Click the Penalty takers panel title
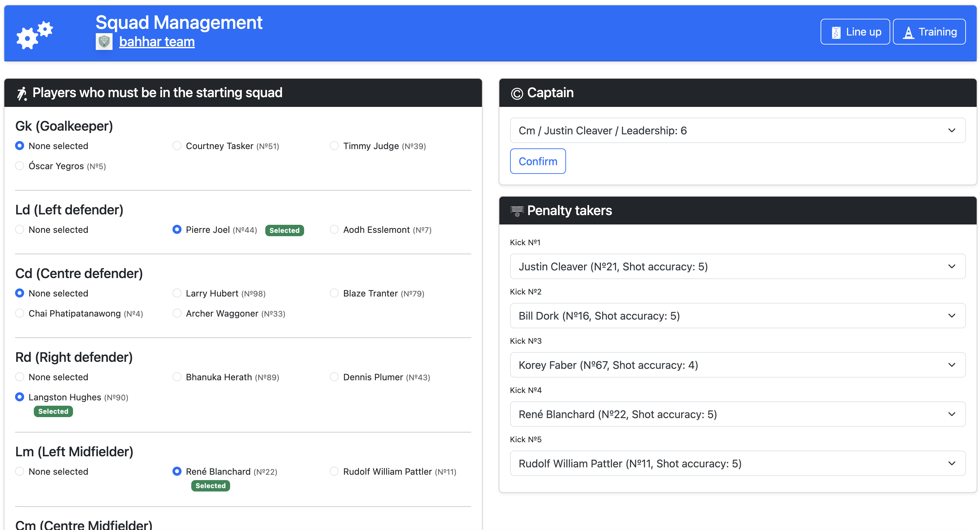The height and width of the screenshot is (530, 980). click(x=569, y=210)
